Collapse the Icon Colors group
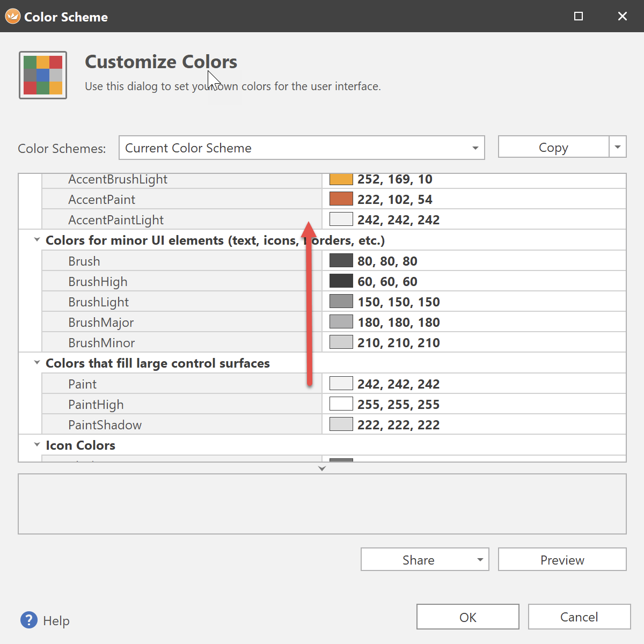The width and height of the screenshot is (644, 644). coord(37,445)
